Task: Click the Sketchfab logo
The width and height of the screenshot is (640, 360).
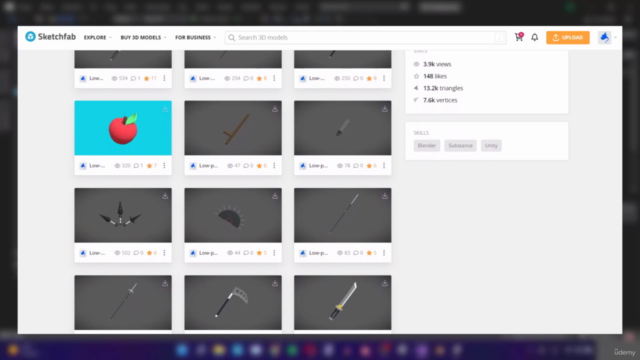Action: click(x=51, y=37)
